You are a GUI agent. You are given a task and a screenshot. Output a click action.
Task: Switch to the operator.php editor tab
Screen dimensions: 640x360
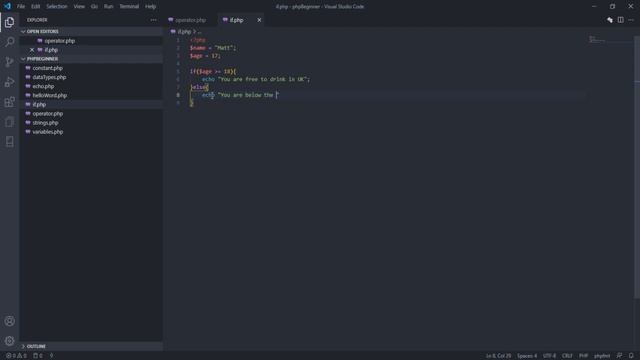click(191, 20)
